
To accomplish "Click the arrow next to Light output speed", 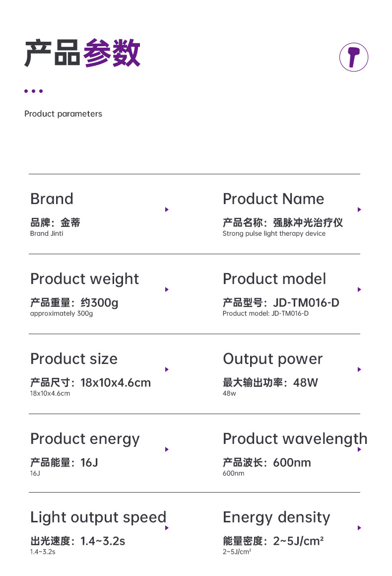I will tap(167, 528).
